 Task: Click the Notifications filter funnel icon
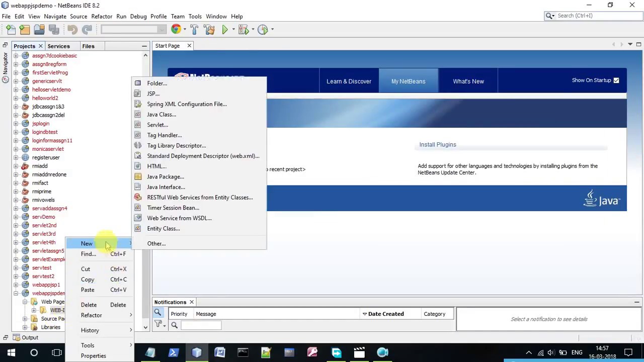(x=158, y=324)
